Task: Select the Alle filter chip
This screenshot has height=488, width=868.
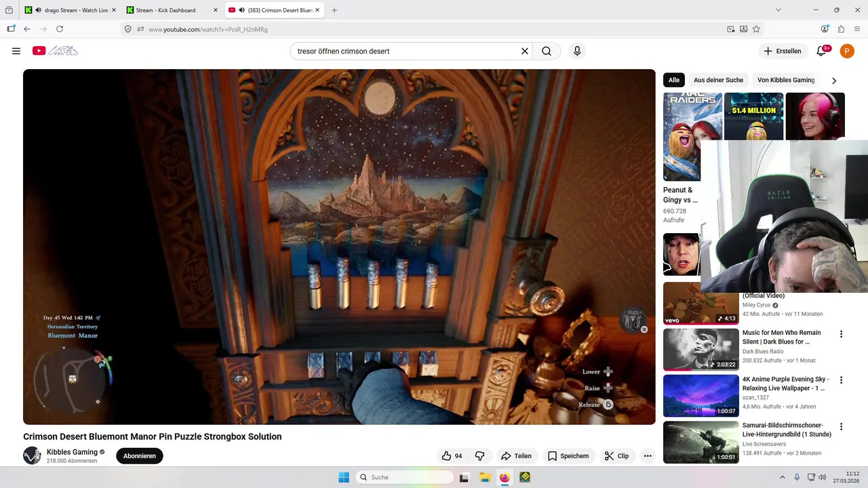Action: pos(673,80)
